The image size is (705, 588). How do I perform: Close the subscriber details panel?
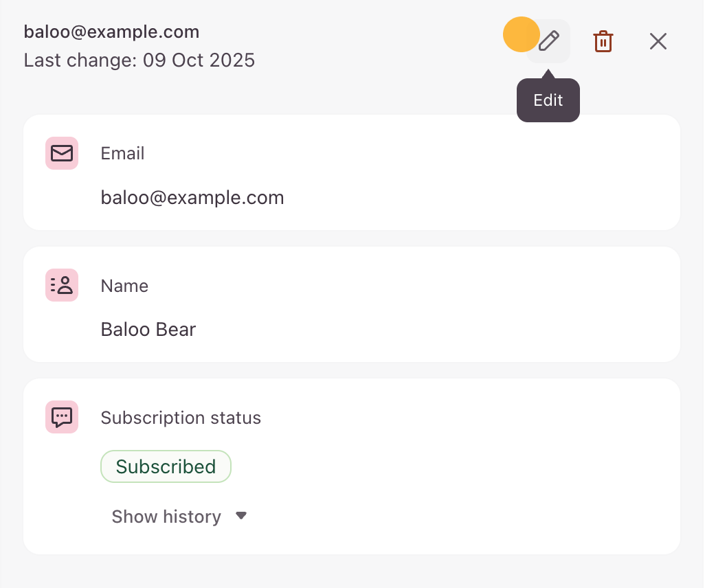tap(658, 41)
